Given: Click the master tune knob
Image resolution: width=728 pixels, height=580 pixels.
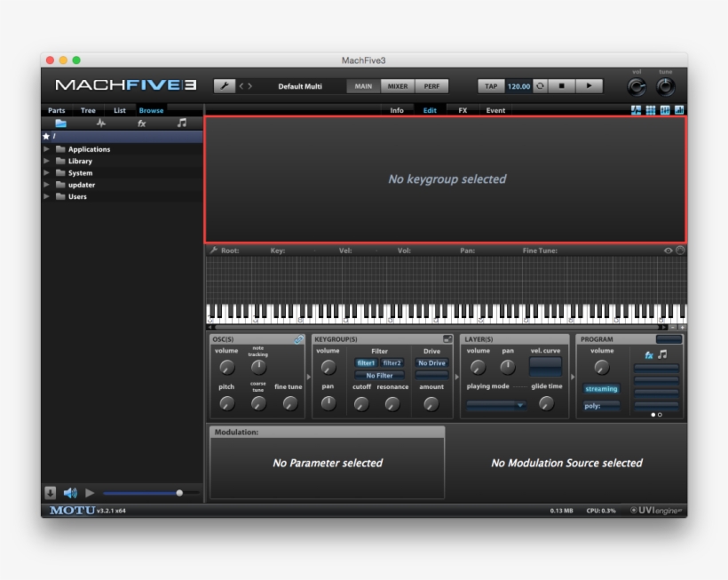Looking at the screenshot, I should pos(665,87).
